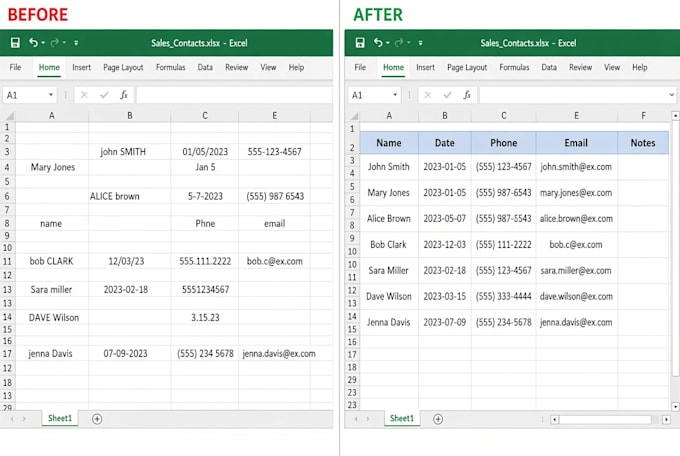Open the Review tab in BEFORE window

236,67
